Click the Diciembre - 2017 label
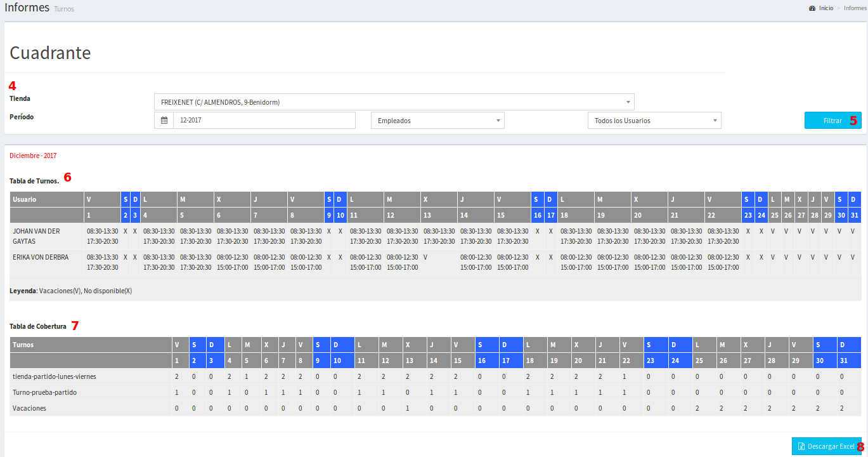868x457 pixels. point(33,156)
